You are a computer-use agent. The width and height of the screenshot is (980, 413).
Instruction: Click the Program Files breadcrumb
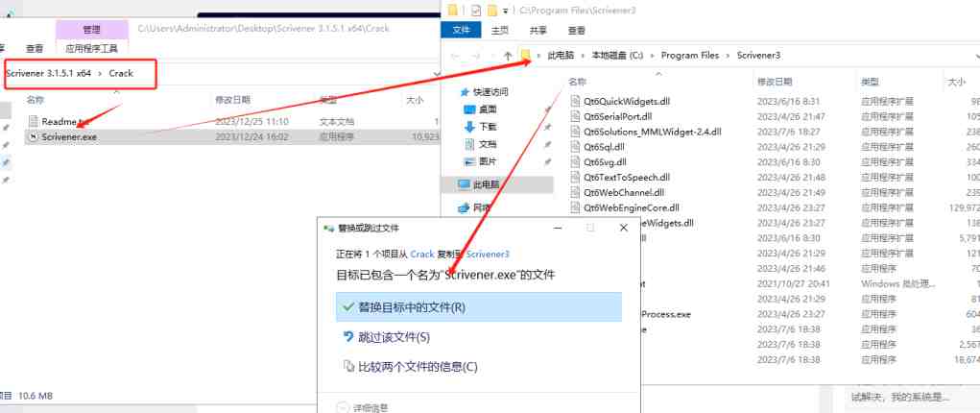pos(690,55)
